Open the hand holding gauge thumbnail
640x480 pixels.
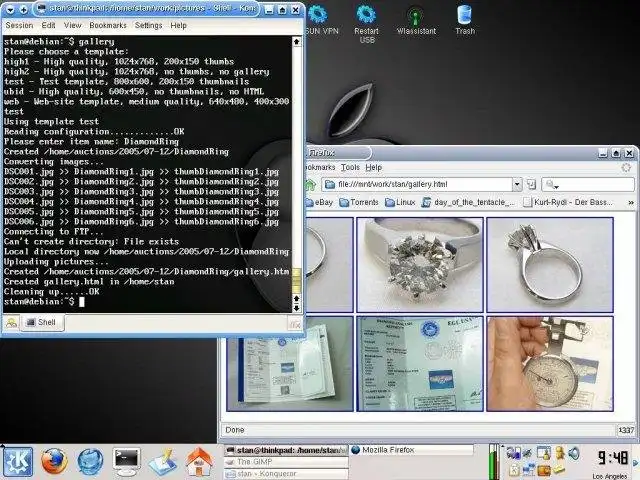[550, 364]
